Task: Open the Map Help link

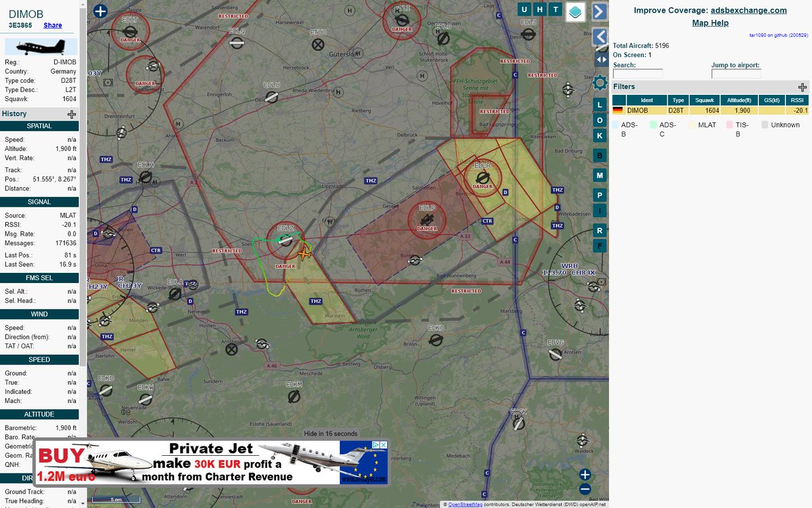Action: (710, 22)
